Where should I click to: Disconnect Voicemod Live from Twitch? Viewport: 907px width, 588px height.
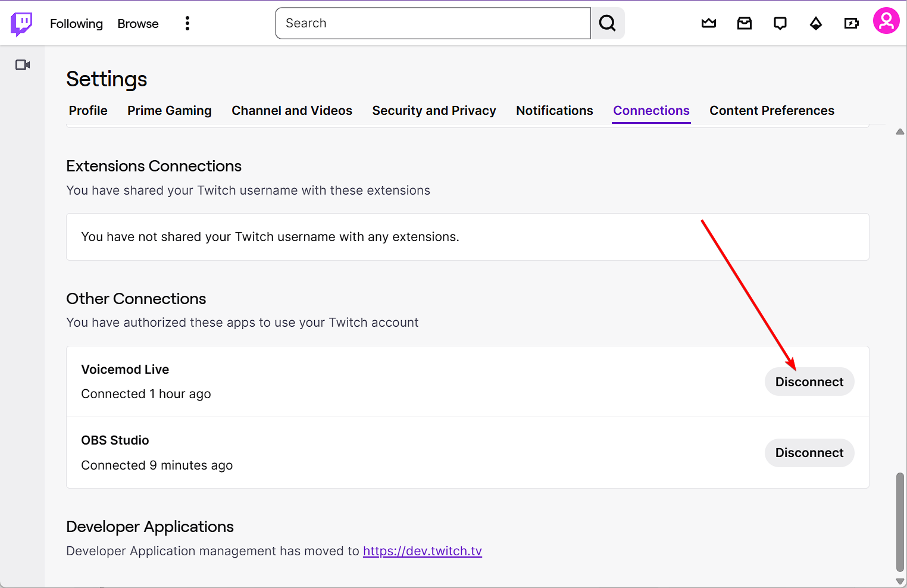[809, 382]
